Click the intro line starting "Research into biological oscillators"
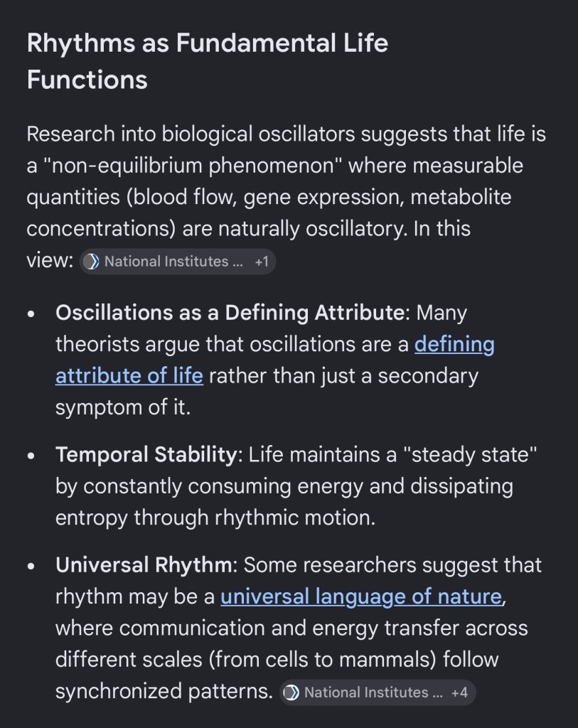 coord(286,134)
